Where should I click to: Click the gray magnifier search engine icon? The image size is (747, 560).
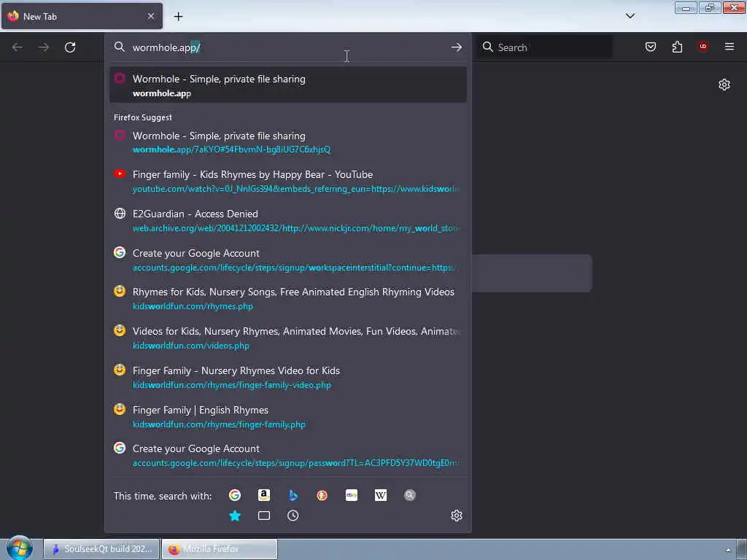point(410,495)
